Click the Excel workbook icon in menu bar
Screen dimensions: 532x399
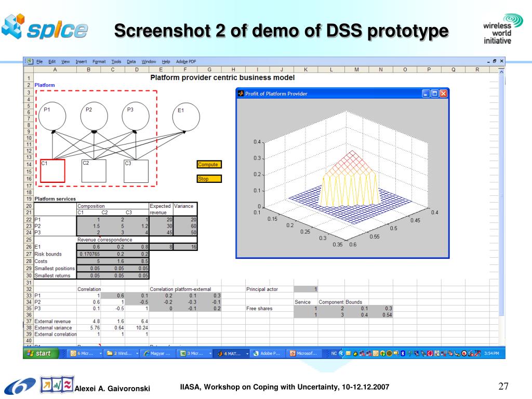tap(29, 61)
